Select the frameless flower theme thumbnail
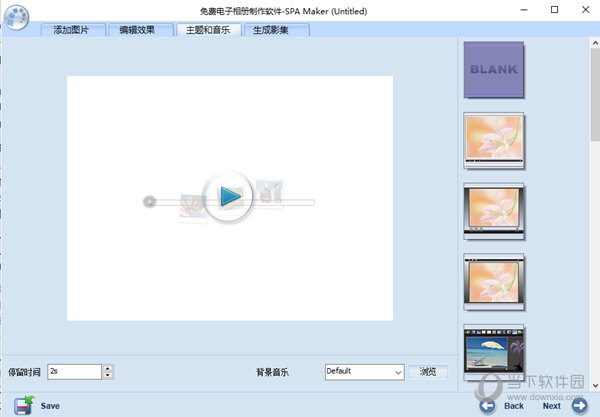This screenshot has width=600, height=417. coord(494,140)
